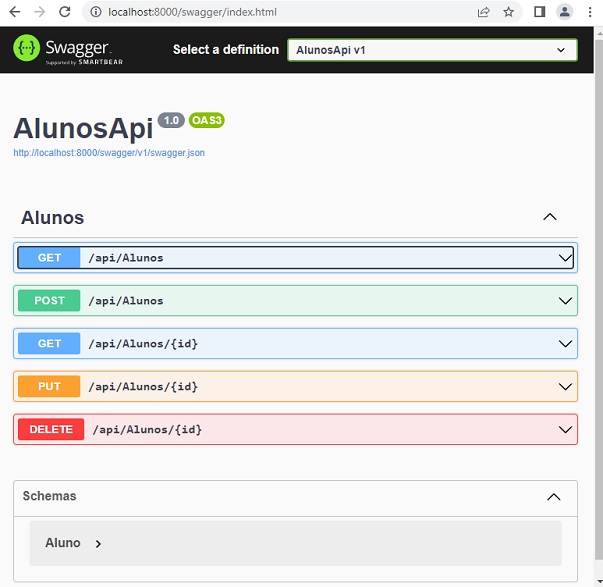Reload the Swagger page
This screenshot has height=587, width=603.
[x=65, y=12]
